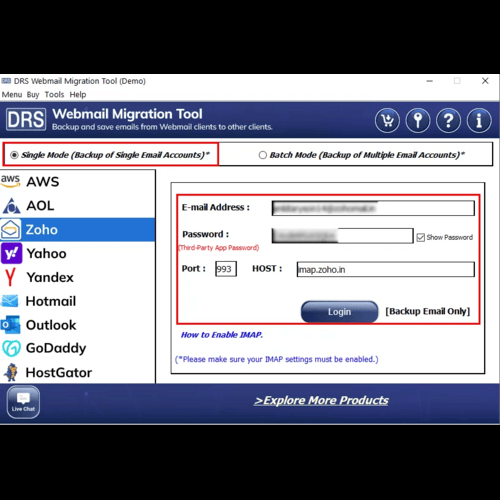Screen dimensions: 500x500
Task: Toggle the Show Password checkbox
Action: 421,237
